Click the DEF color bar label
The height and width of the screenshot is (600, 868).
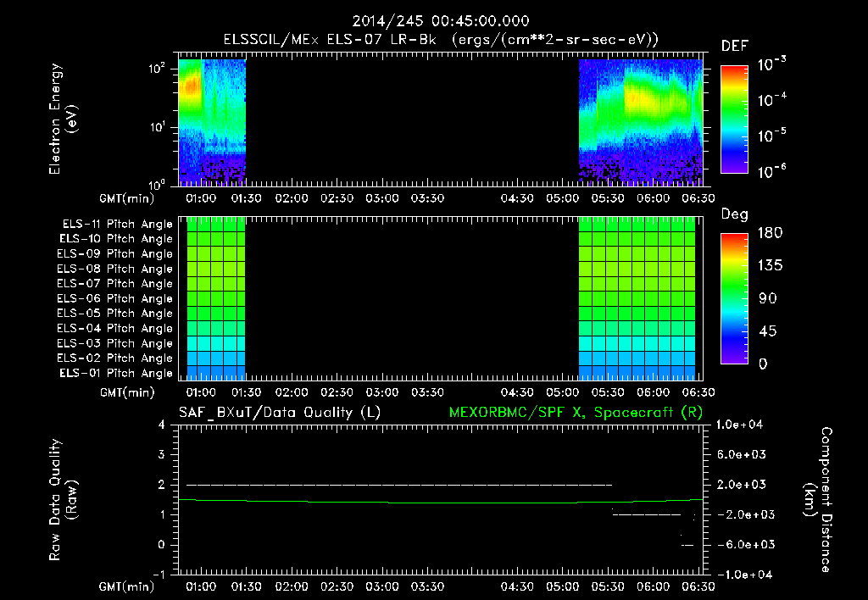click(734, 46)
